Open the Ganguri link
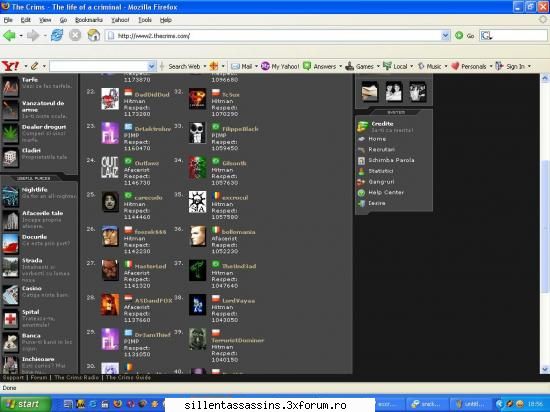This screenshot has width=550, height=412. pyautogui.click(x=381, y=182)
